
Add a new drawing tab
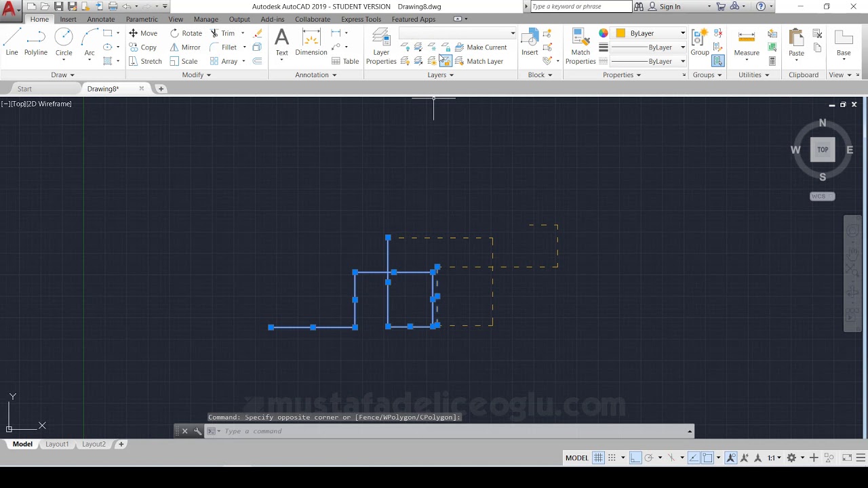pos(161,89)
